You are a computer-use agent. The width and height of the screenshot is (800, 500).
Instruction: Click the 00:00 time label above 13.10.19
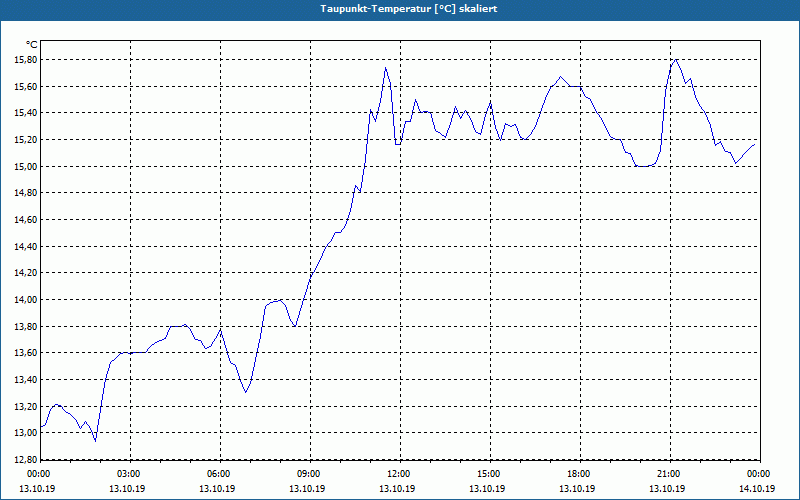tap(38, 474)
